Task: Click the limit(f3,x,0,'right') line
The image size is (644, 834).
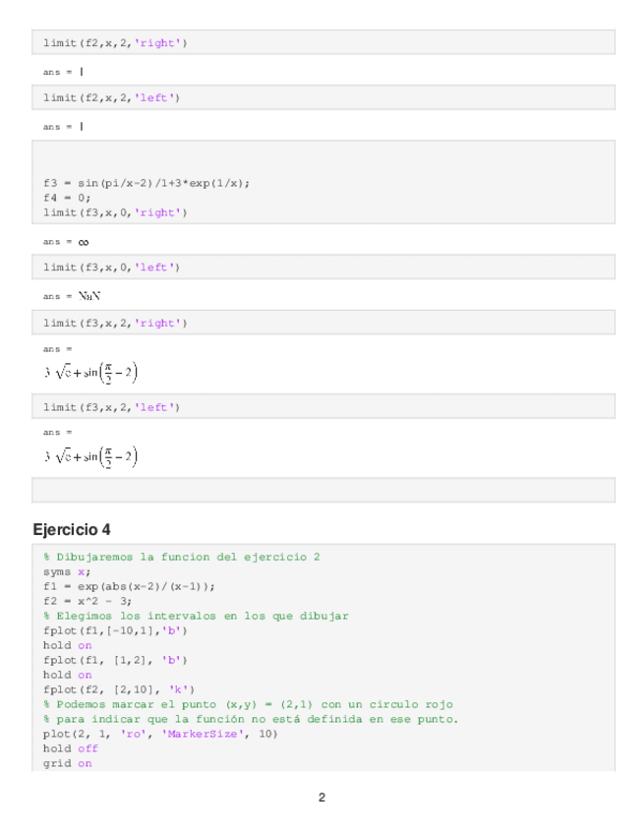Action: click(x=115, y=212)
